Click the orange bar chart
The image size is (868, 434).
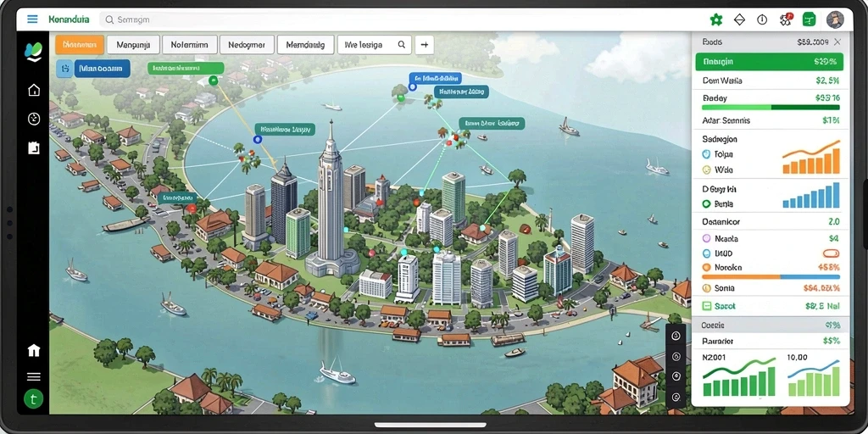tap(811, 157)
